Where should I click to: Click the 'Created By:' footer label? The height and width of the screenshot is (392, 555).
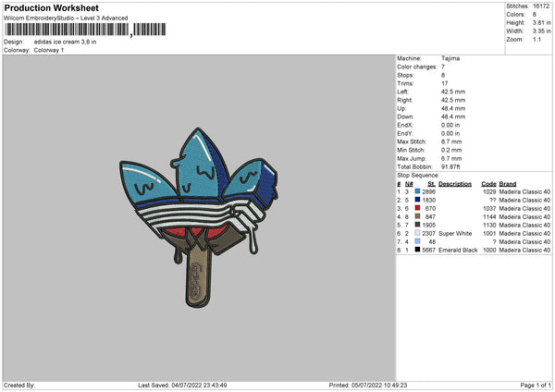(x=19, y=385)
